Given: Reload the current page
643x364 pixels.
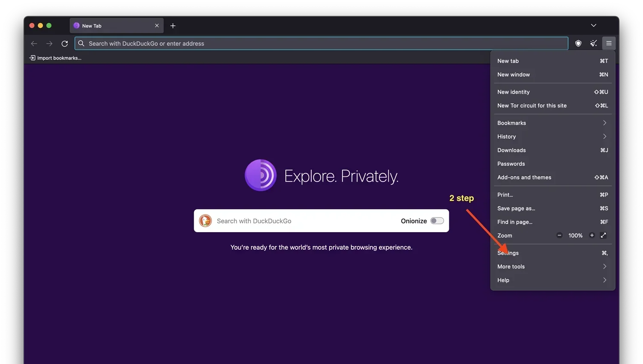Looking at the screenshot, I should [x=65, y=43].
